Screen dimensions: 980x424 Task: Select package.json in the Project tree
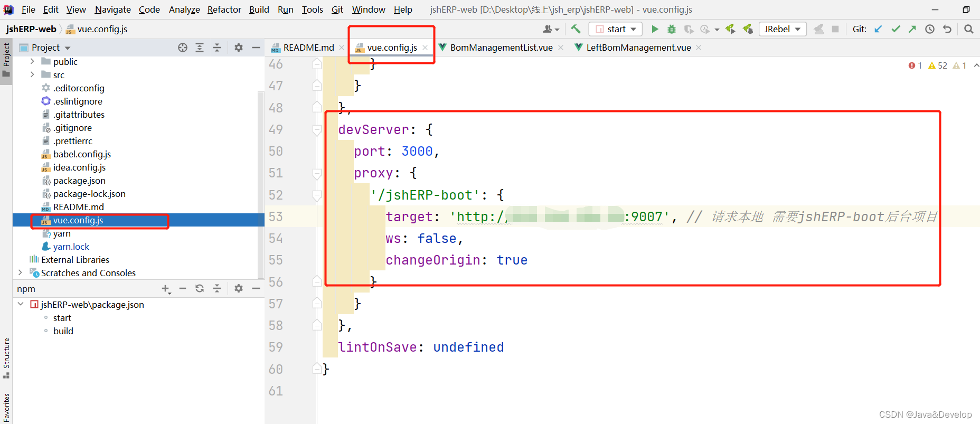point(79,181)
